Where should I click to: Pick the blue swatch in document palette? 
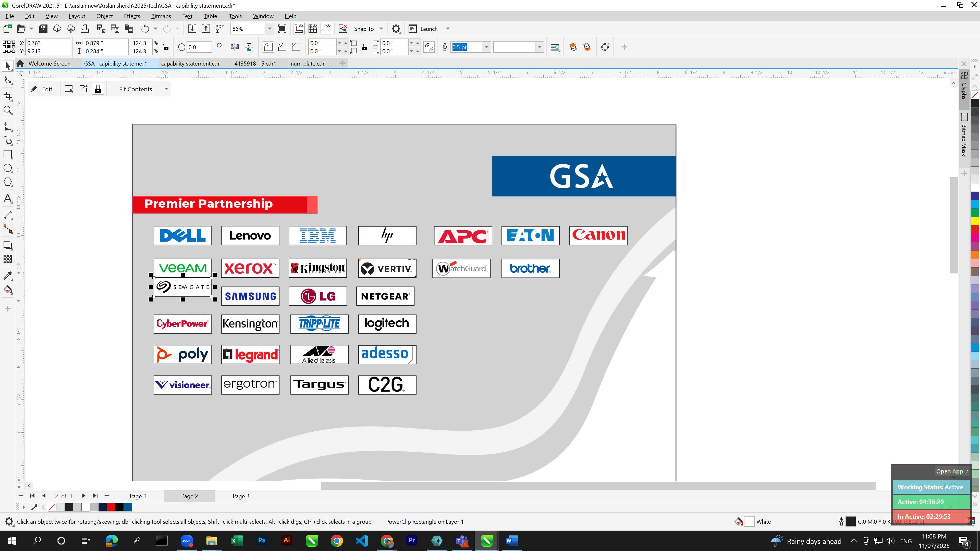[128, 507]
